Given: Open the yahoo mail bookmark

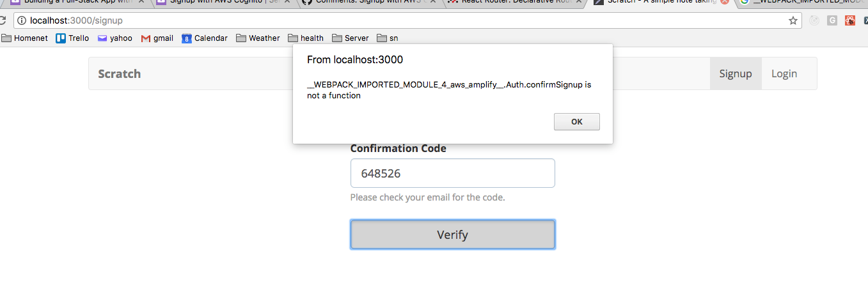Looking at the screenshot, I should [114, 38].
